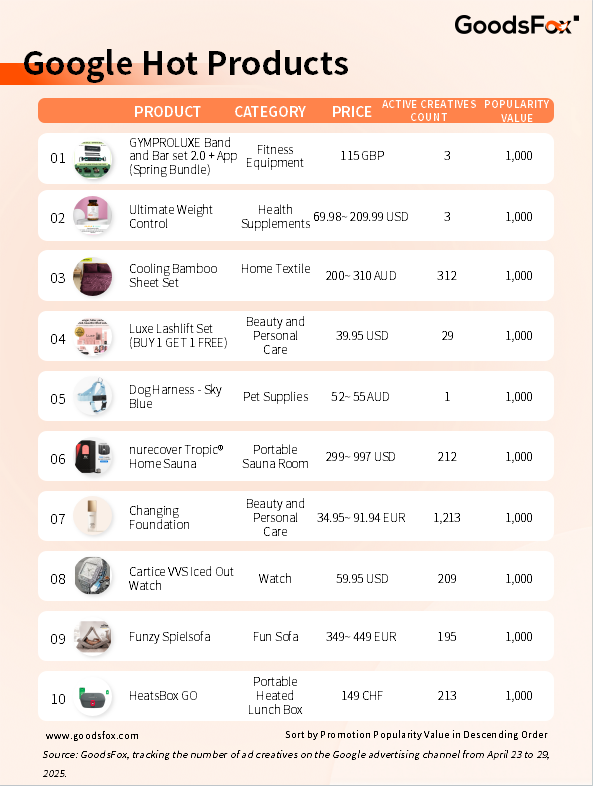593x786 pixels.
Task: Open the Changing Foundation product thumbnail
Action: tap(93, 516)
